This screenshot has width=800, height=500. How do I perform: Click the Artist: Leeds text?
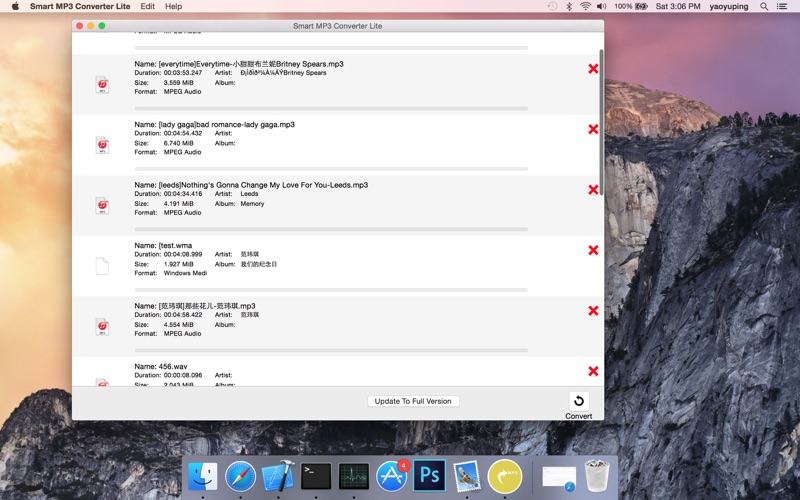pos(236,194)
